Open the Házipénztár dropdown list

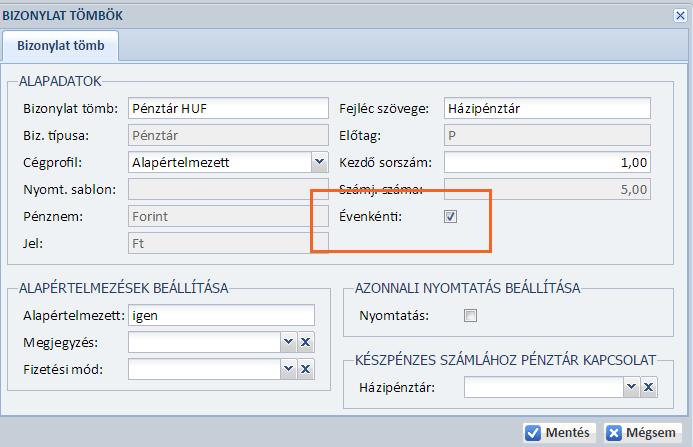pos(630,388)
